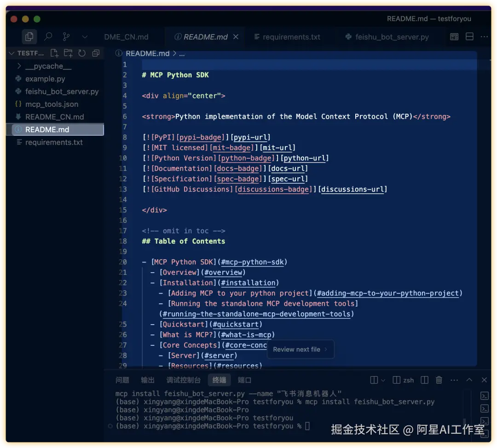Expand additional views chevron in activity bar
Image resolution: width=497 pixels, height=448 pixels.
[85, 37]
